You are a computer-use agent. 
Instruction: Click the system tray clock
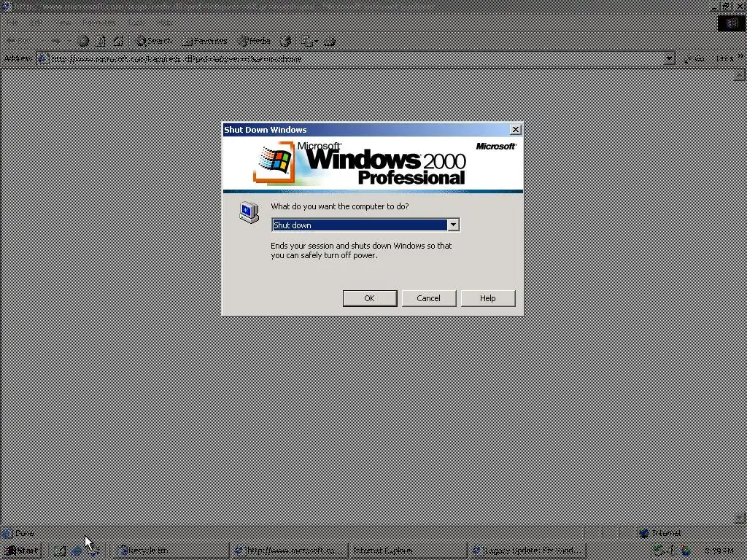(x=719, y=551)
